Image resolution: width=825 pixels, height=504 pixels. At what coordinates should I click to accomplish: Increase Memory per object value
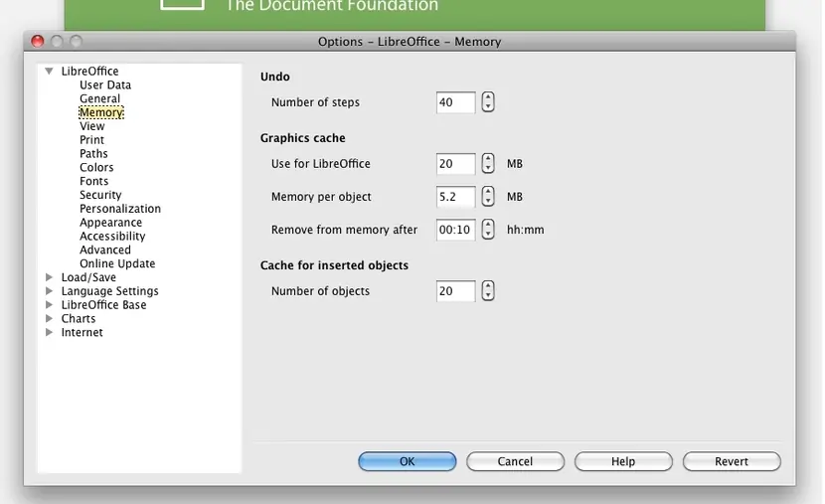(488, 192)
